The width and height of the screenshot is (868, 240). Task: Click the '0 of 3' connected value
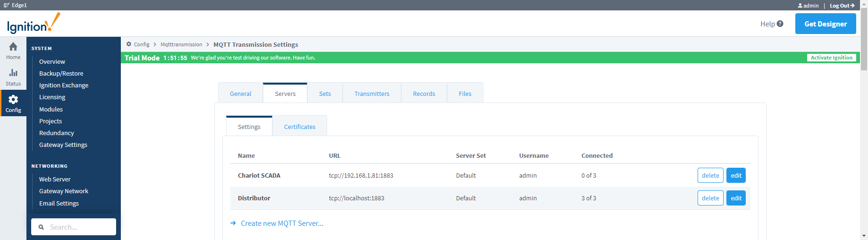click(589, 175)
